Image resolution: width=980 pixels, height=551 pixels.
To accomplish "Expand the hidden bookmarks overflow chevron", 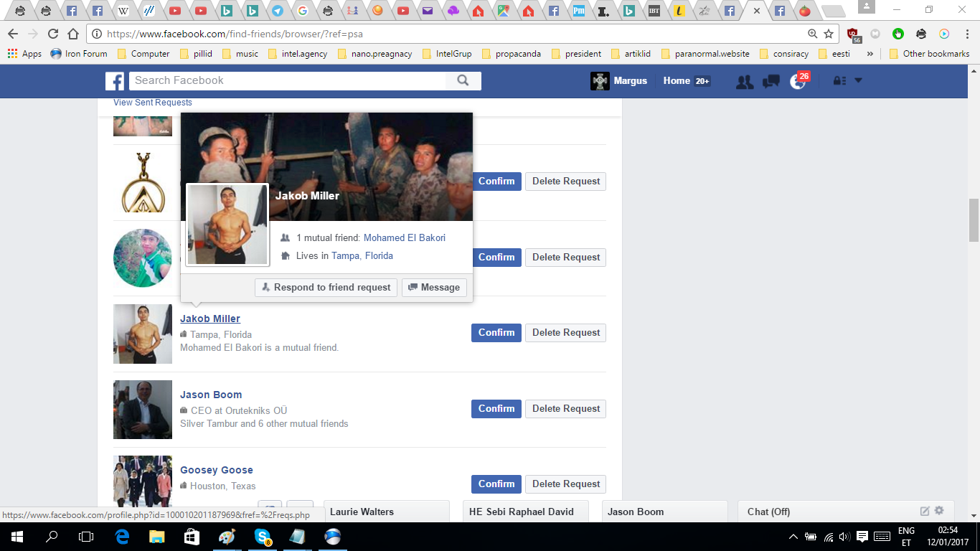I will coord(870,54).
